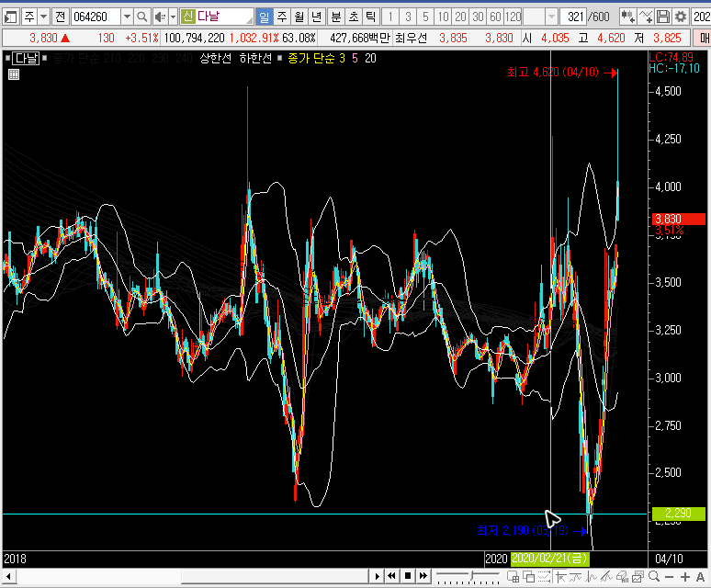This screenshot has height=588, width=711.
Task: Click the window grid split icon
Action: pyautogui.click(x=513, y=577)
